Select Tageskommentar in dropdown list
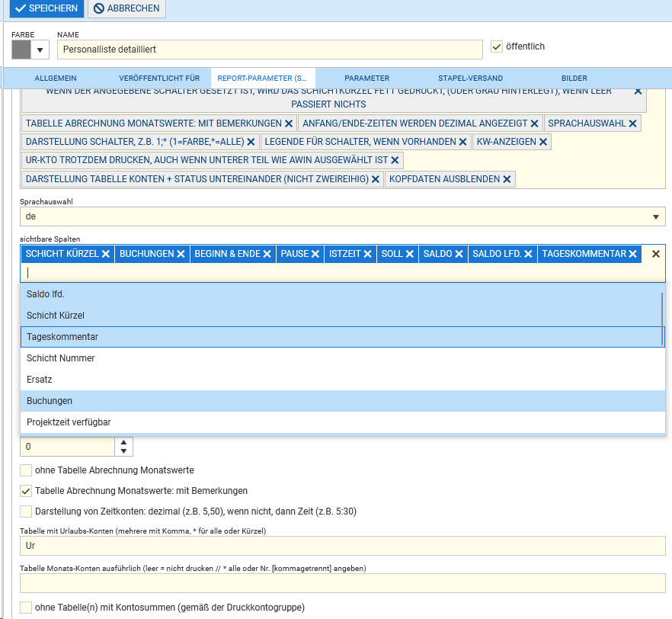 [342, 337]
